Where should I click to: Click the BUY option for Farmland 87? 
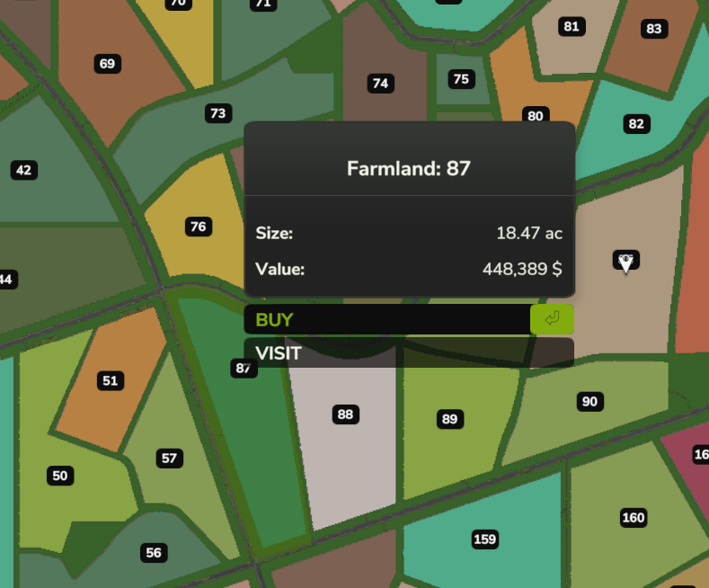[386, 319]
